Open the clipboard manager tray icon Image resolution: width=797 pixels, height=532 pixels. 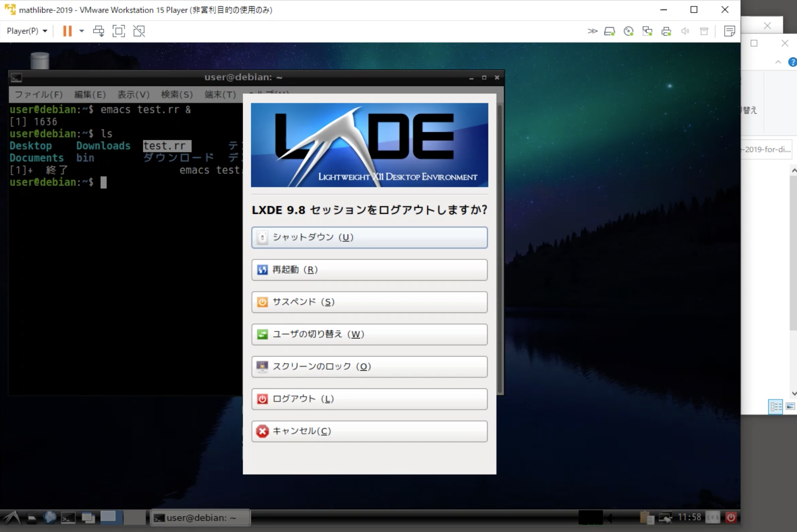(647, 517)
